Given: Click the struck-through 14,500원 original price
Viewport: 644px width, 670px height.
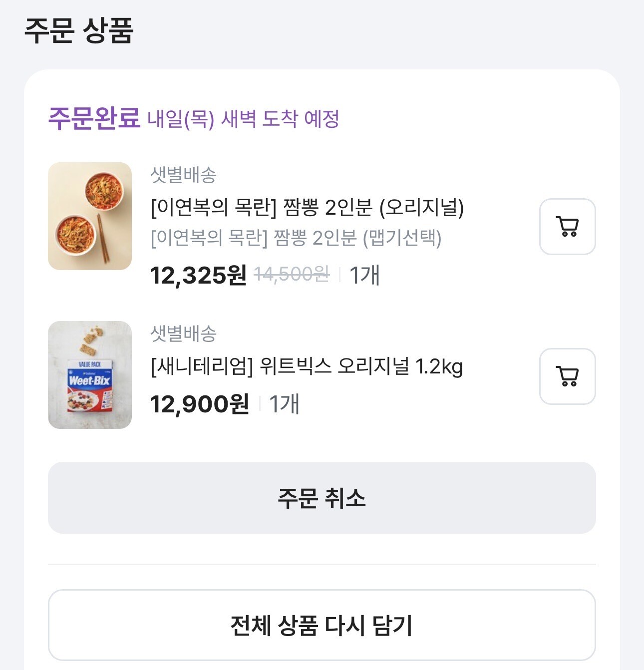Looking at the screenshot, I should (x=292, y=274).
